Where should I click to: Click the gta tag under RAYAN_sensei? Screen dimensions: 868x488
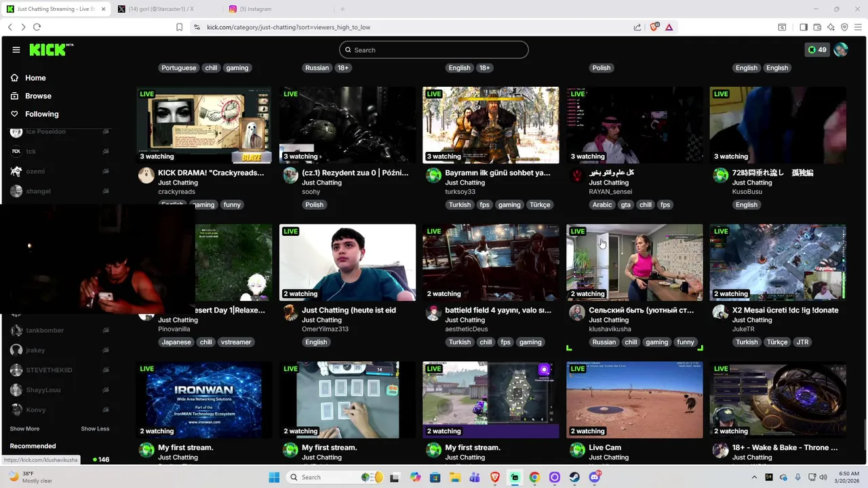625,205
